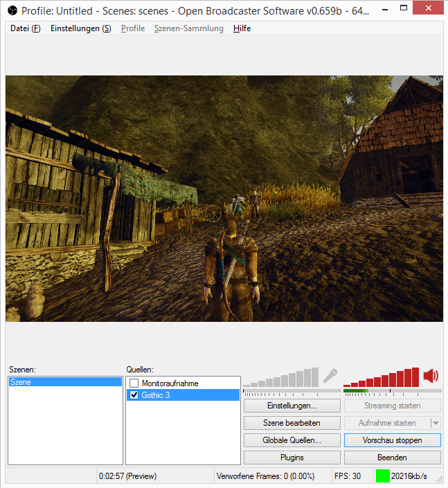
Task: Open the Datei menu
Action: click(26, 28)
